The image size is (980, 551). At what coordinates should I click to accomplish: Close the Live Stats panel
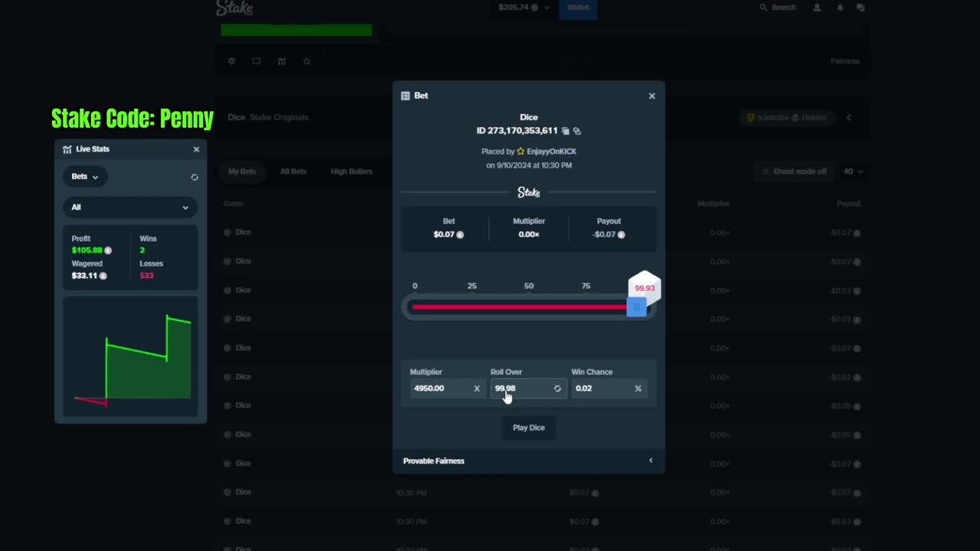click(x=196, y=149)
